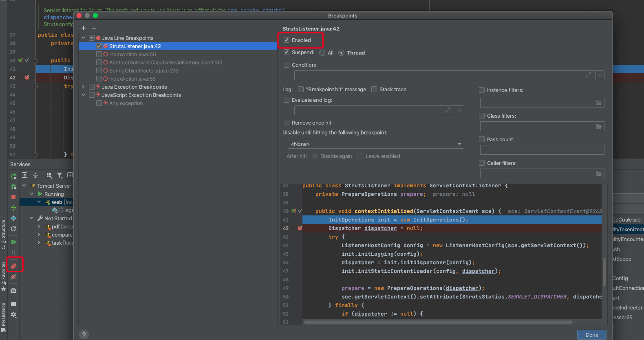Click the remove breakpoint minus icon
The width and height of the screenshot is (644, 340).
(94, 28)
